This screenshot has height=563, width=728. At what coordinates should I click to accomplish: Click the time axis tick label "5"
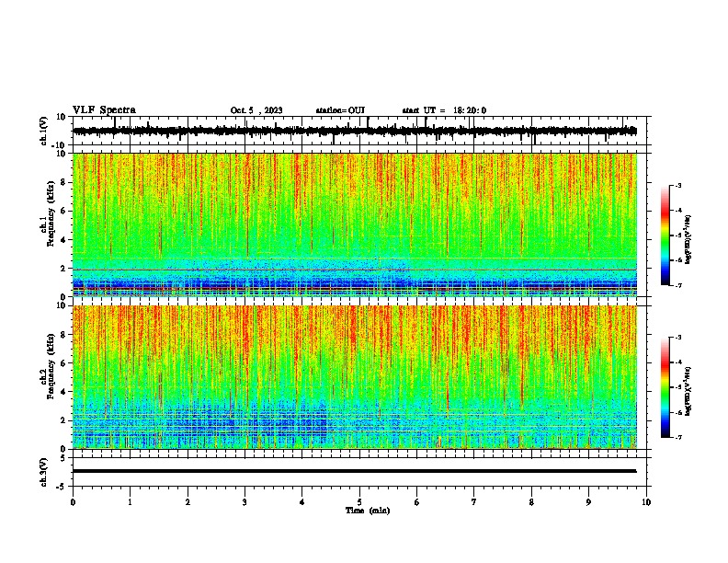pos(359,502)
